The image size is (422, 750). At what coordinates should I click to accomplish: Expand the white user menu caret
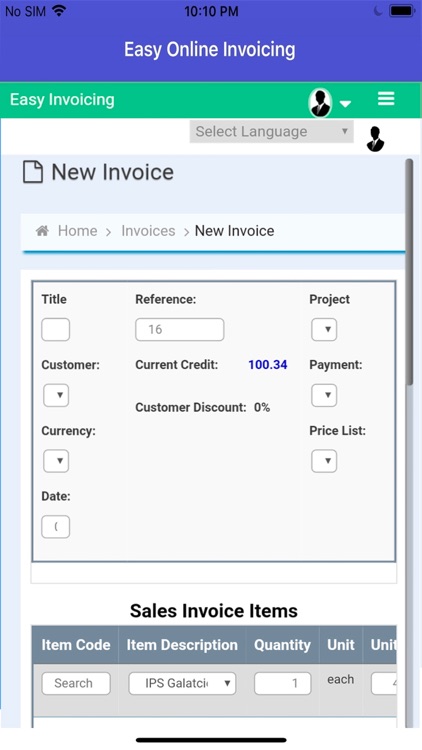pos(345,103)
